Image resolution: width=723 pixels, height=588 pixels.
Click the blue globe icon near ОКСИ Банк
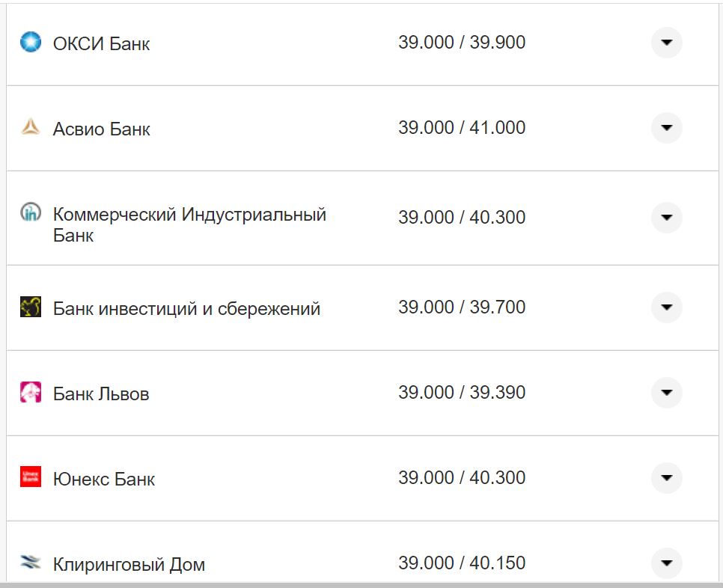pyautogui.click(x=30, y=43)
